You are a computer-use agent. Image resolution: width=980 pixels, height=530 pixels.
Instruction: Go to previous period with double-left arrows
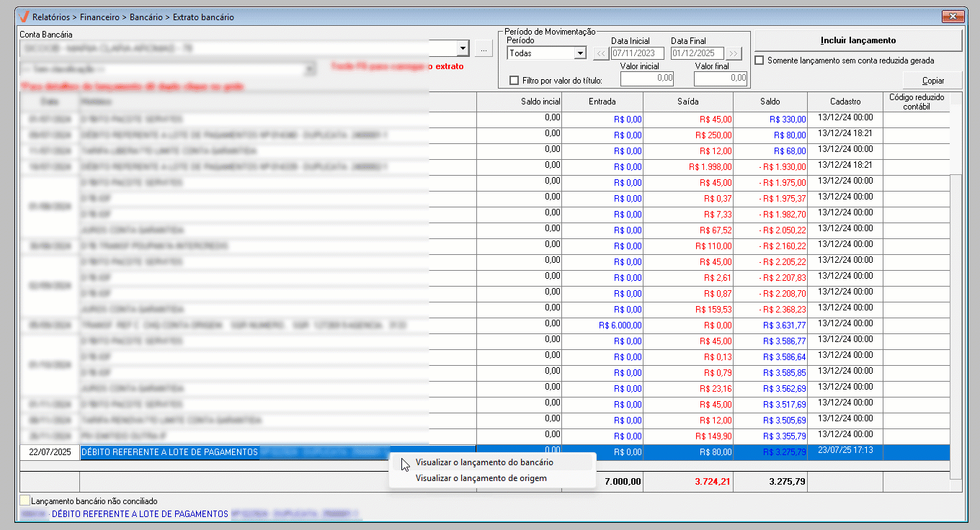600,53
